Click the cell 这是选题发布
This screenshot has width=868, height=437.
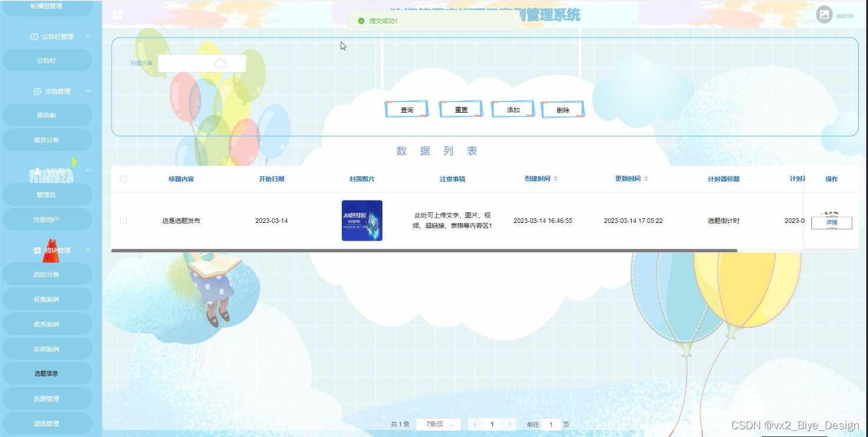coord(181,221)
